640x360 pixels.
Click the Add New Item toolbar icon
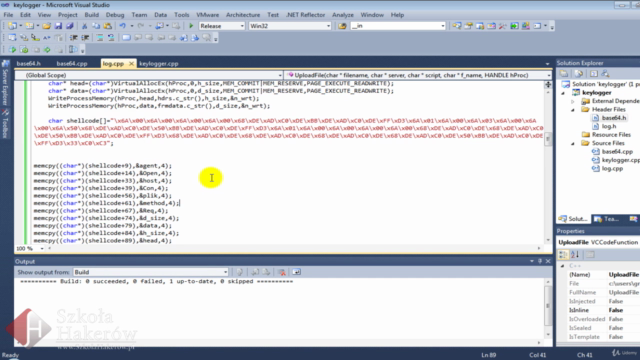coord(29,26)
